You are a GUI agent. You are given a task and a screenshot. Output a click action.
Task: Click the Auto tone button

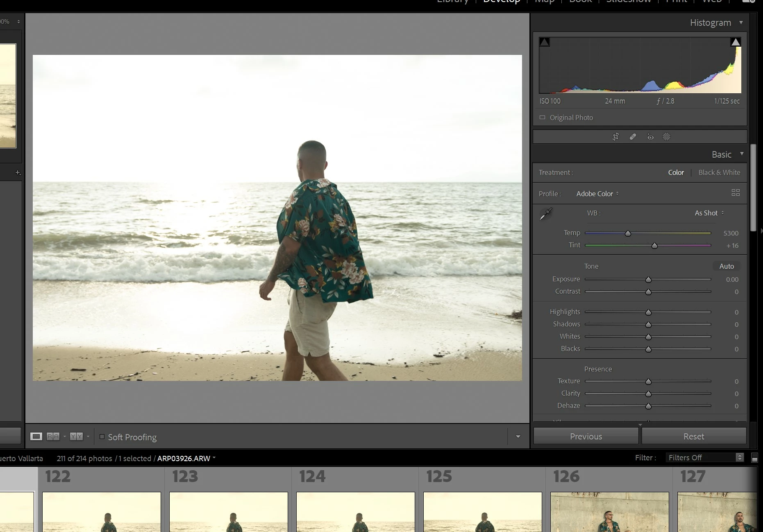point(727,266)
